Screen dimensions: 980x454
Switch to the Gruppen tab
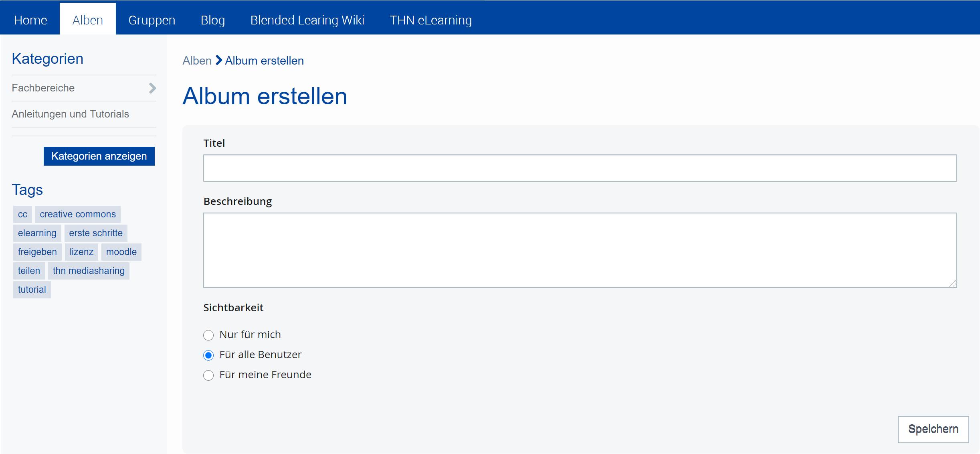[152, 20]
